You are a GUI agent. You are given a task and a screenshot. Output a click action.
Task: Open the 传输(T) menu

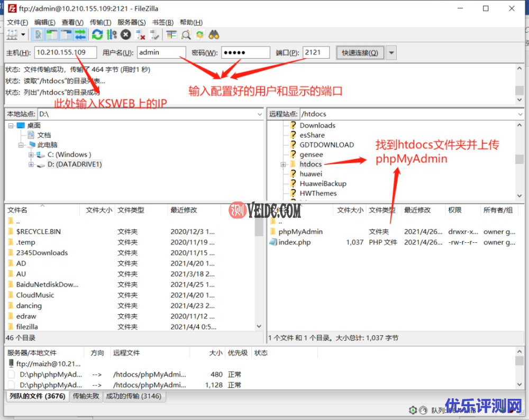101,22
